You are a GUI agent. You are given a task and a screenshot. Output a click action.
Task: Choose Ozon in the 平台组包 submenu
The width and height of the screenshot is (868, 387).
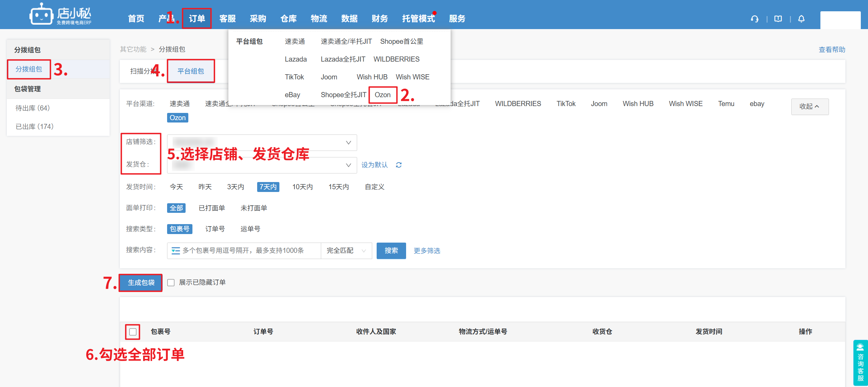coord(382,95)
